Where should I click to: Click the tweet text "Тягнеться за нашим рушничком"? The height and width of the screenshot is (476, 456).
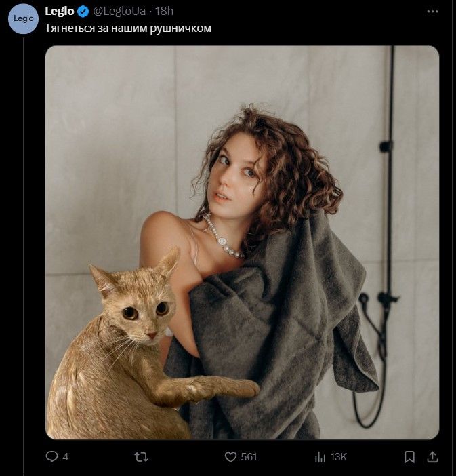point(128,28)
